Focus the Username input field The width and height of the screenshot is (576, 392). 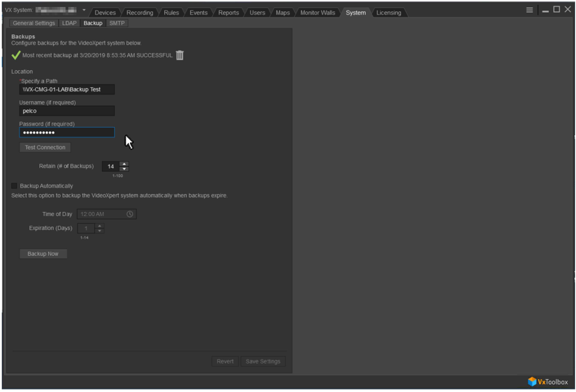[67, 111]
